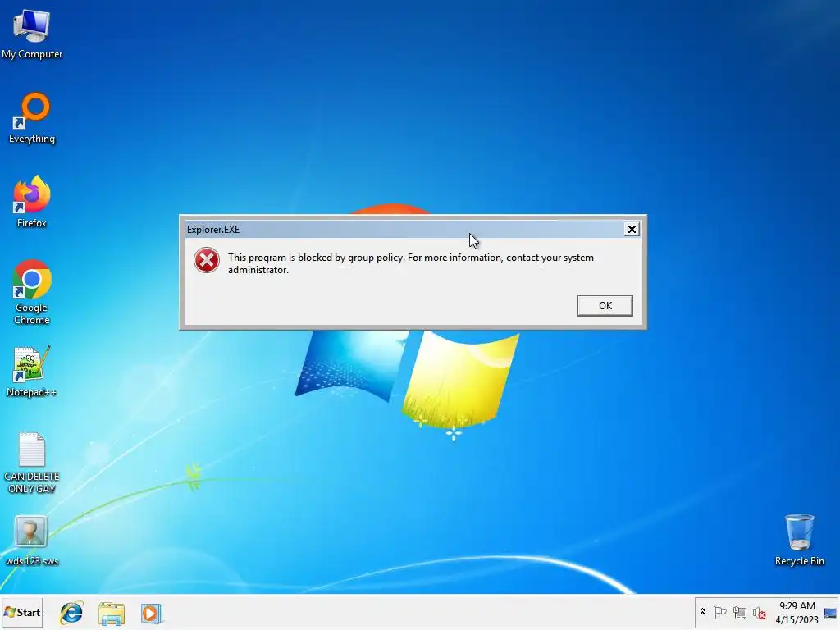The width and height of the screenshot is (840, 630).
Task: Open the Start menu
Action: click(22, 612)
